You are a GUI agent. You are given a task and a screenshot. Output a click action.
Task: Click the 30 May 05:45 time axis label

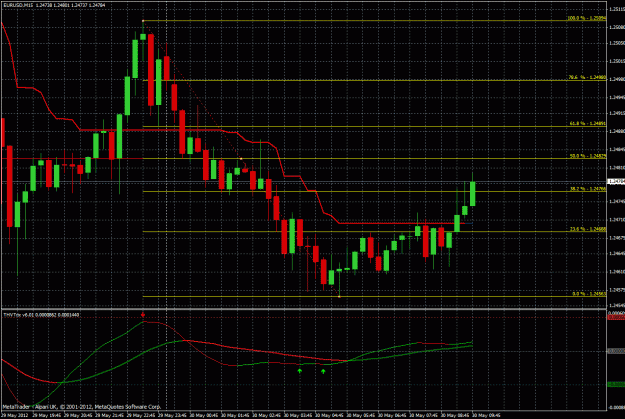pos(361,415)
